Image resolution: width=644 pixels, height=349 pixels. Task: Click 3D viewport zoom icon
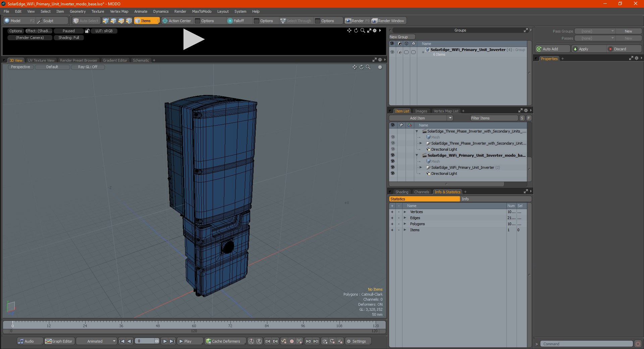pyautogui.click(x=368, y=67)
